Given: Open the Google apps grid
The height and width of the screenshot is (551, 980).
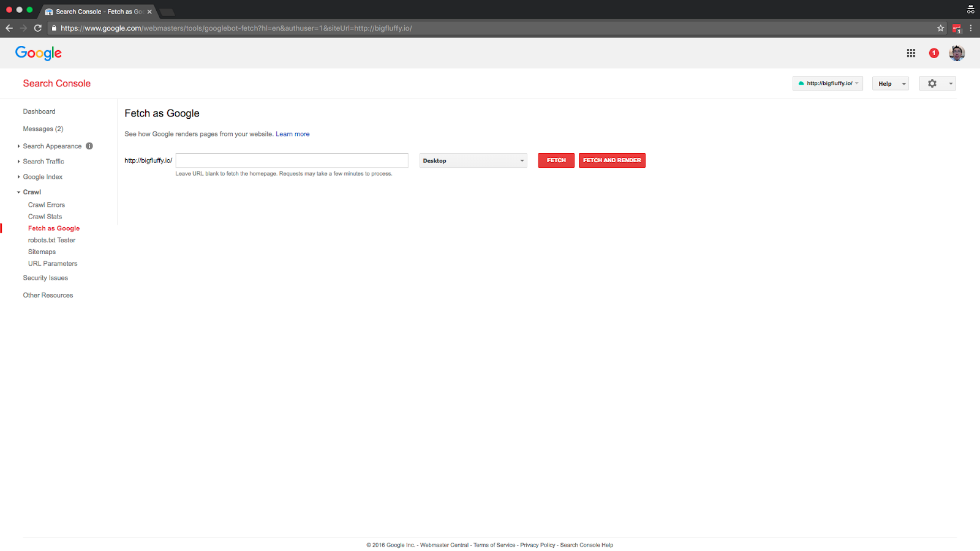Looking at the screenshot, I should 911,53.
